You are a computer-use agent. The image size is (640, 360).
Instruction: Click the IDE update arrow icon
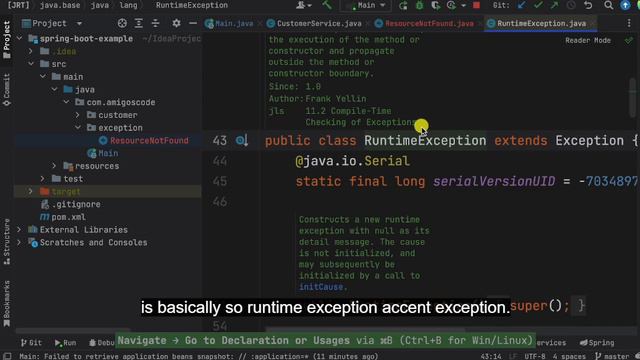click(624, 5)
